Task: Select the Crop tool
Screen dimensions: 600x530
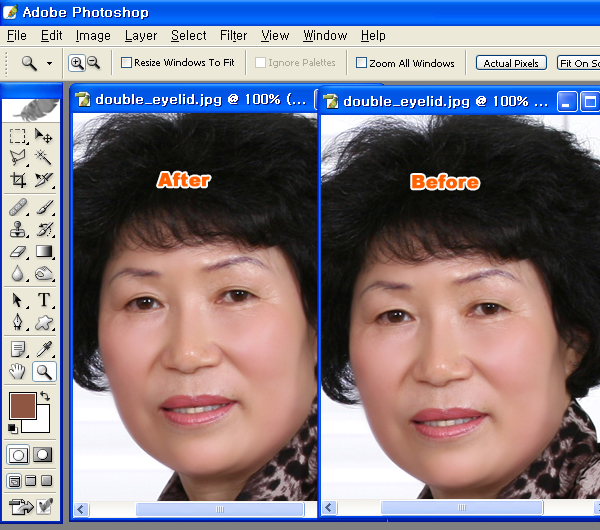Action: (18, 179)
